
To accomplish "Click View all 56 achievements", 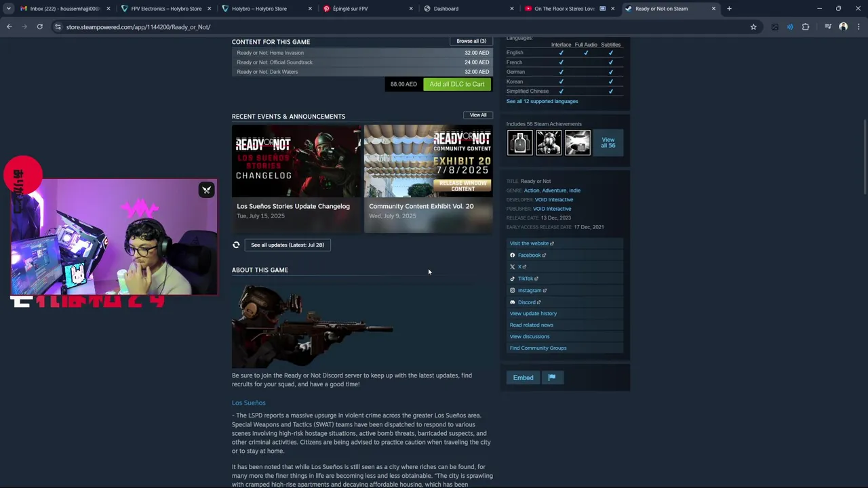I will 608,143.
